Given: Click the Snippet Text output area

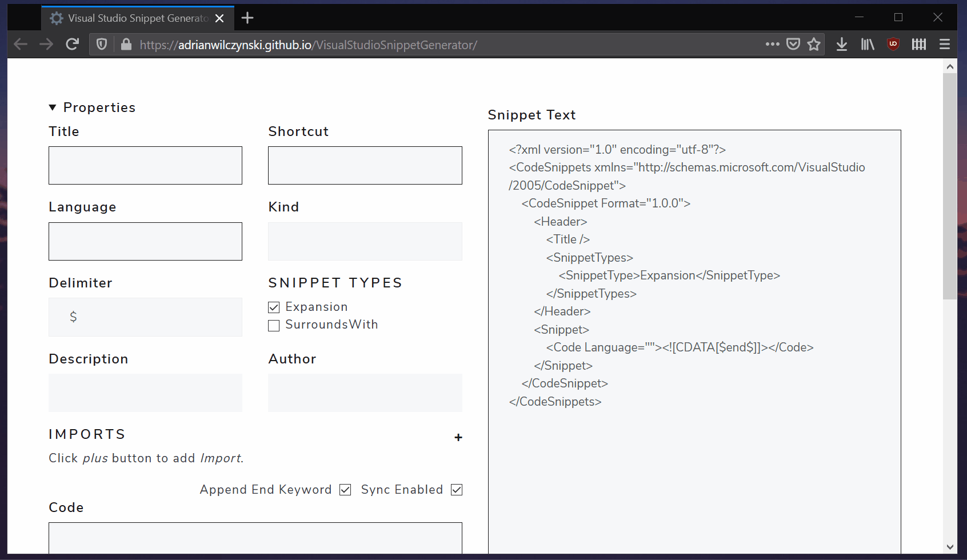Looking at the screenshot, I should [694, 342].
